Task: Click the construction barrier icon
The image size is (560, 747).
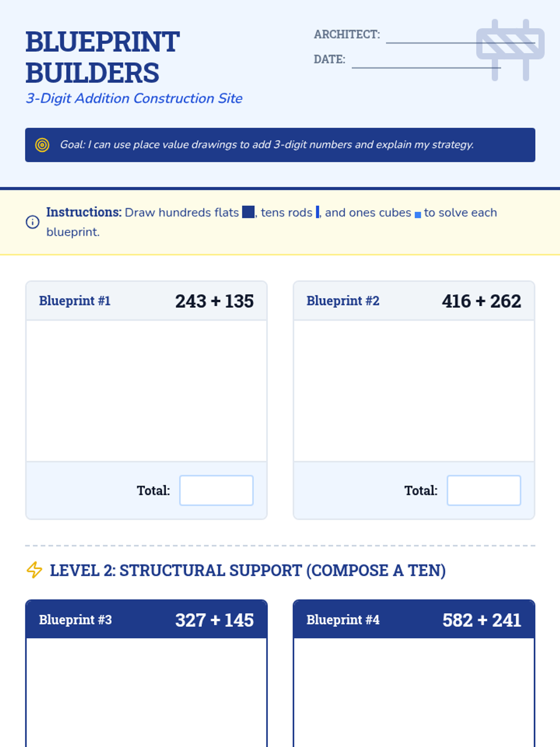Action: [510, 50]
